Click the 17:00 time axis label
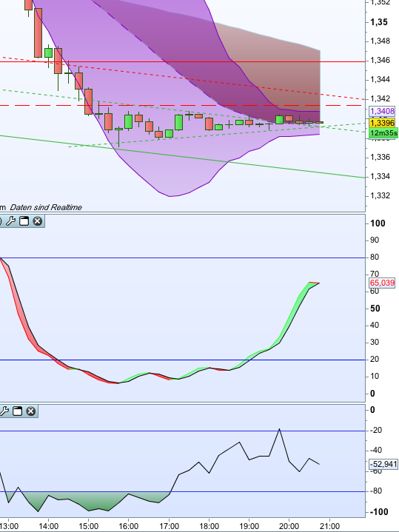The width and height of the screenshot is (399, 532). point(169,526)
